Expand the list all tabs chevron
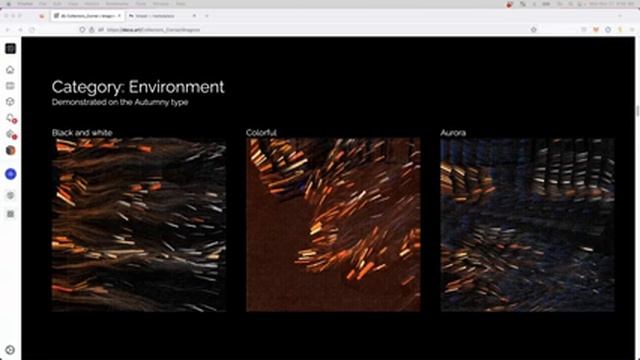The height and width of the screenshot is (360, 640). pyautogui.click(x=620, y=16)
